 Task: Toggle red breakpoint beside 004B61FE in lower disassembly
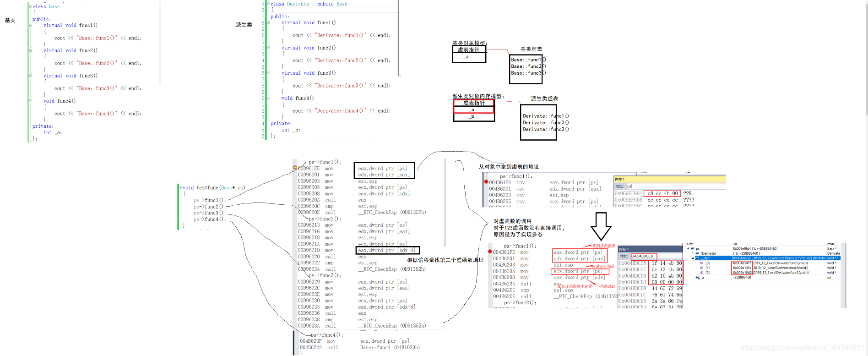coord(490,252)
